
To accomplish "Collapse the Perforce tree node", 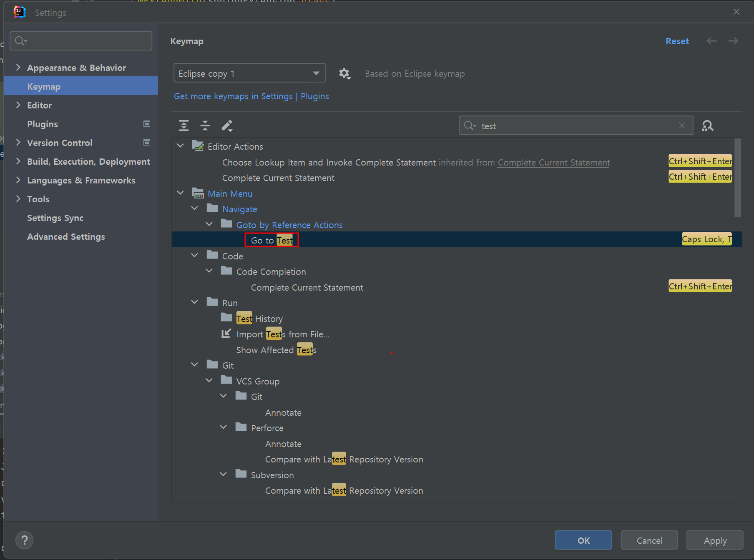I will [x=223, y=427].
